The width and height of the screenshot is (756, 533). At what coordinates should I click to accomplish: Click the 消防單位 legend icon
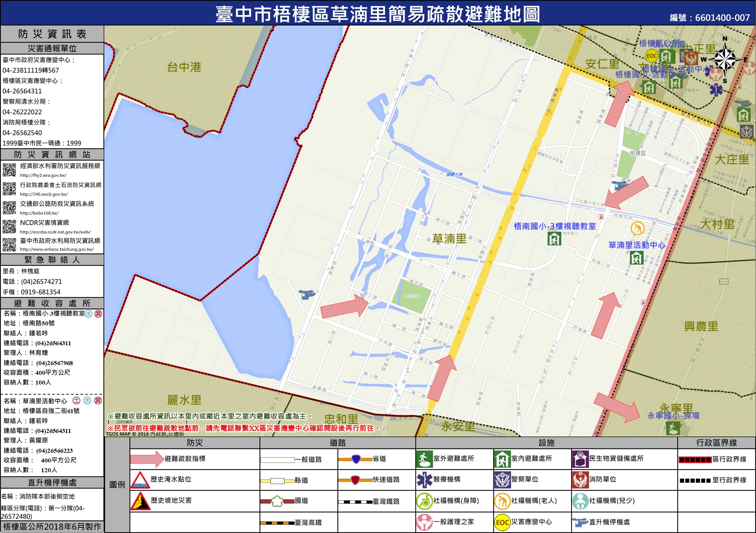[x=580, y=480]
